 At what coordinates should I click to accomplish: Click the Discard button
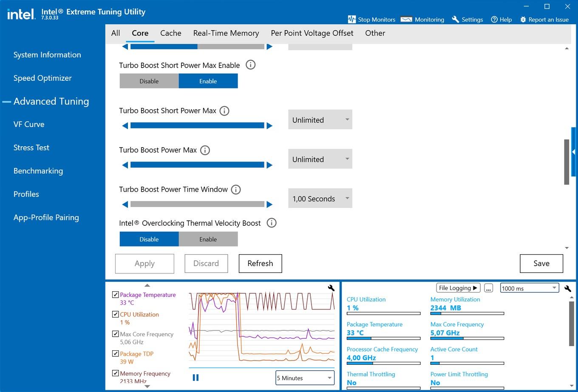click(x=206, y=264)
